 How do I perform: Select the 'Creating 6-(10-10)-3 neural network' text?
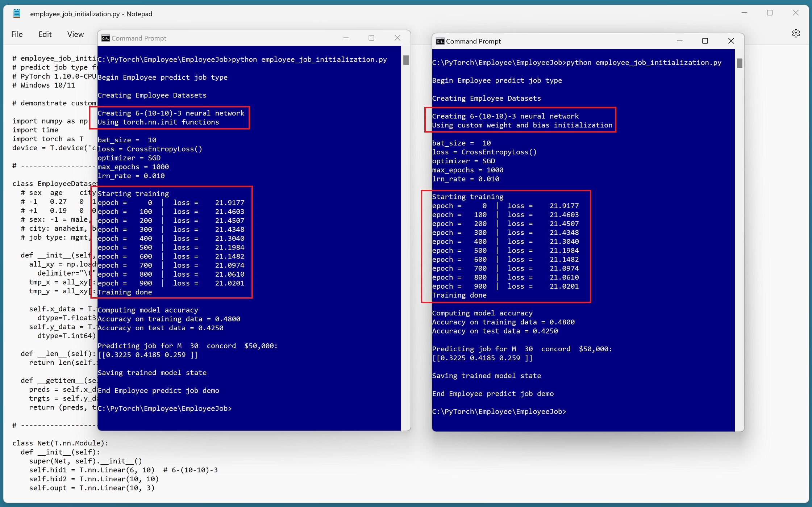[171, 113]
